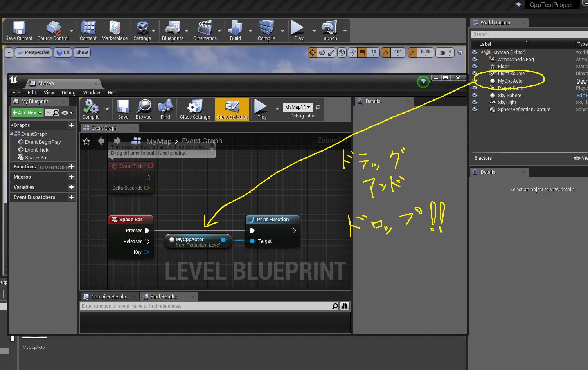Open the Content browser button
The width and height of the screenshot is (588, 370).
[x=88, y=31]
